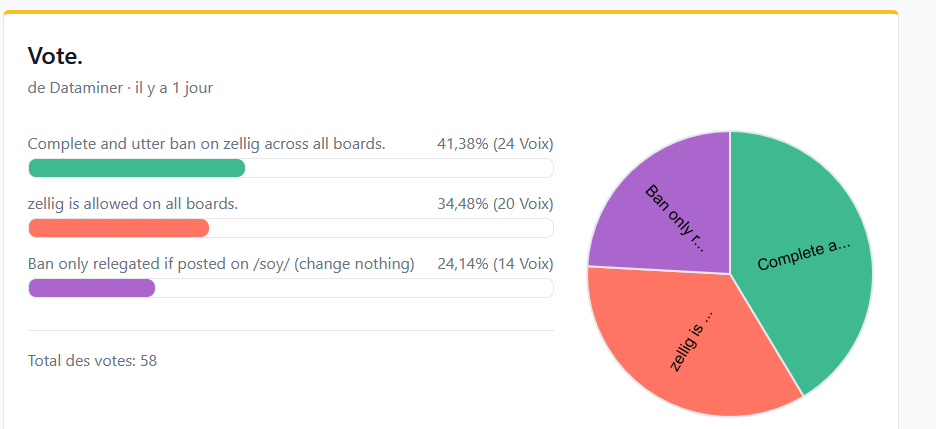936x429 pixels.
Task: Click the purple filled progress bar
Action: pos(91,288)
